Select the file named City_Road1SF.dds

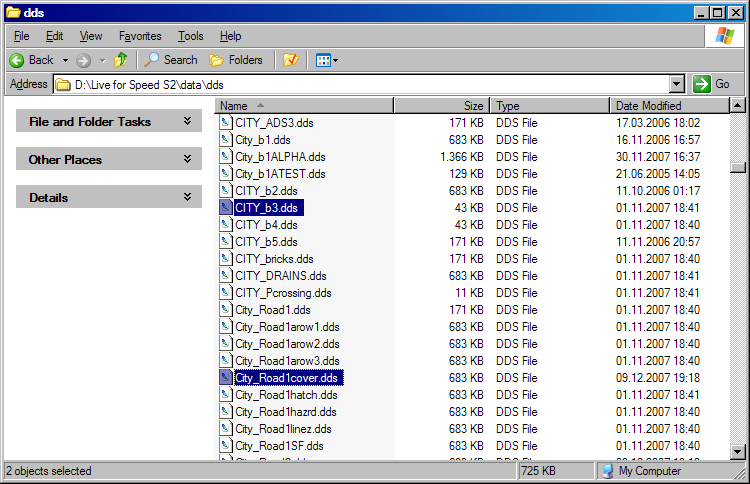click(279, 446)
